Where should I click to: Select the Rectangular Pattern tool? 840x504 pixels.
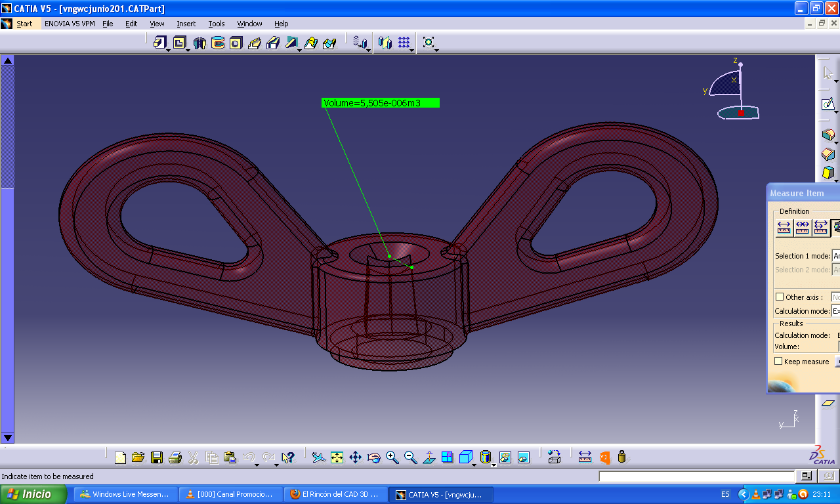pyautogui.click(x=404, y=43)
